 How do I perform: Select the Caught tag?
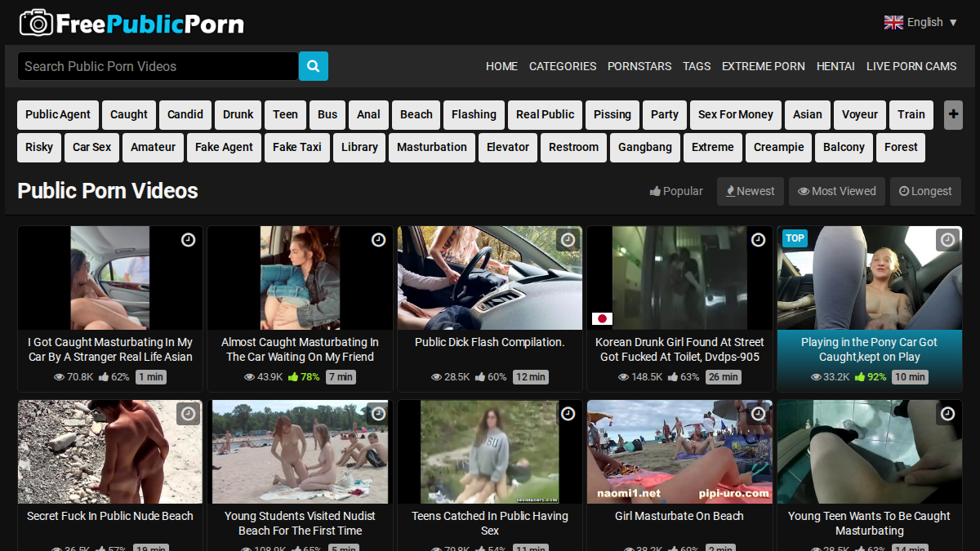(129, 115)
